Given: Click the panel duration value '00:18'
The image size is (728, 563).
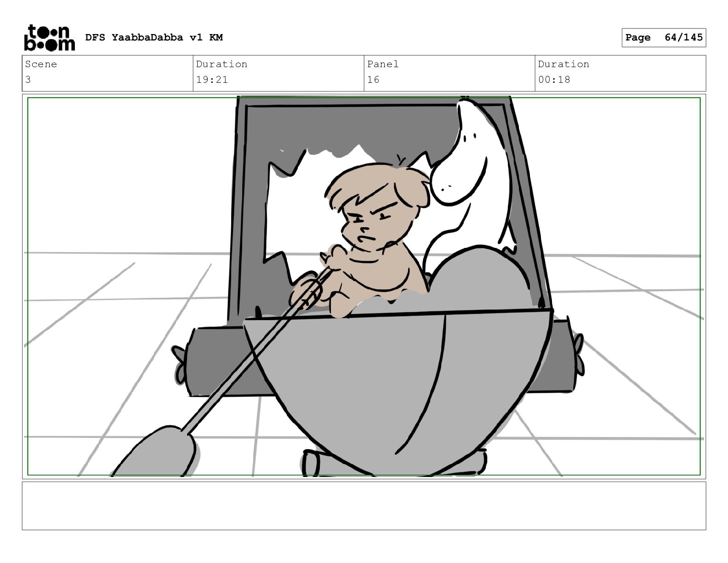Looking at the screenshot, I should pyautogui.click(x=554, y=80).
